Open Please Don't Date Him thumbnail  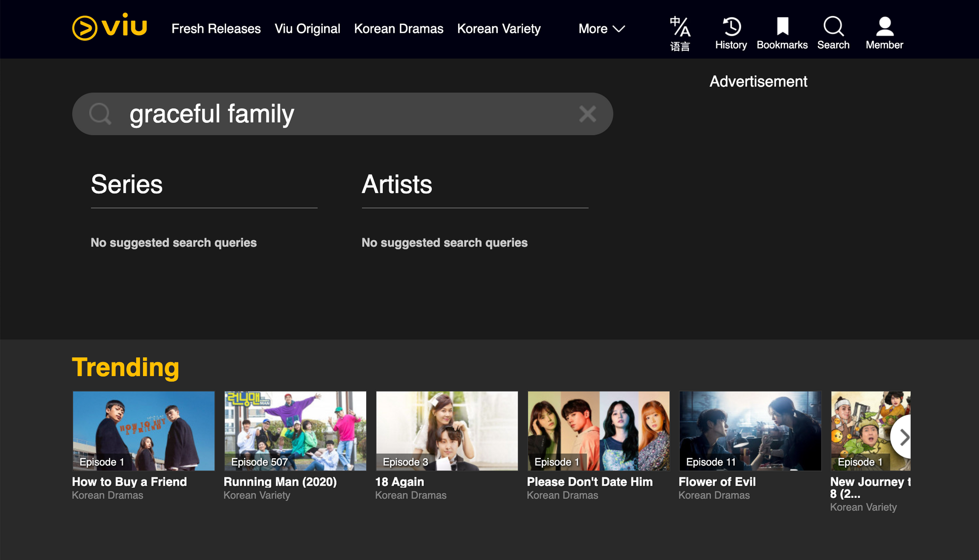click(x=599, y=431)
